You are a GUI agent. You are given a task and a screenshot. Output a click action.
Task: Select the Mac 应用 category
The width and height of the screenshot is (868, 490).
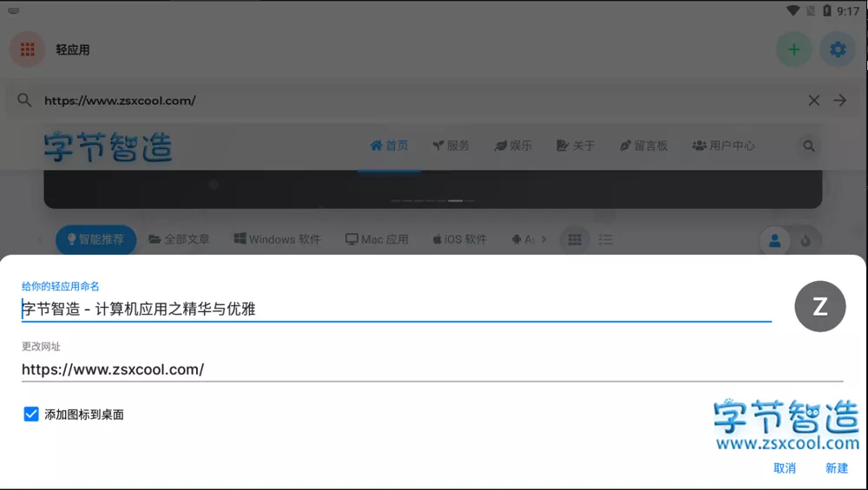click(377, 239)
